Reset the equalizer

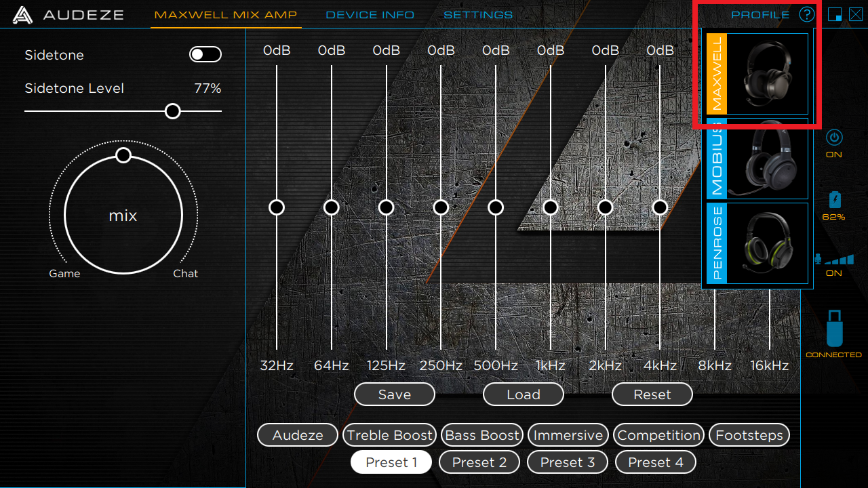point(652,394)
